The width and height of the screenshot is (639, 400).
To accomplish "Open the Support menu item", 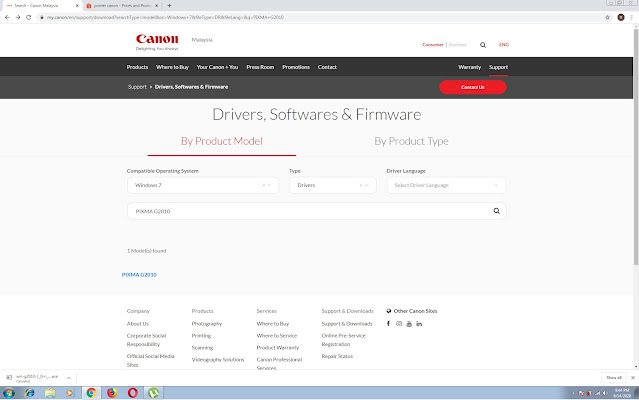I will 498,67.
